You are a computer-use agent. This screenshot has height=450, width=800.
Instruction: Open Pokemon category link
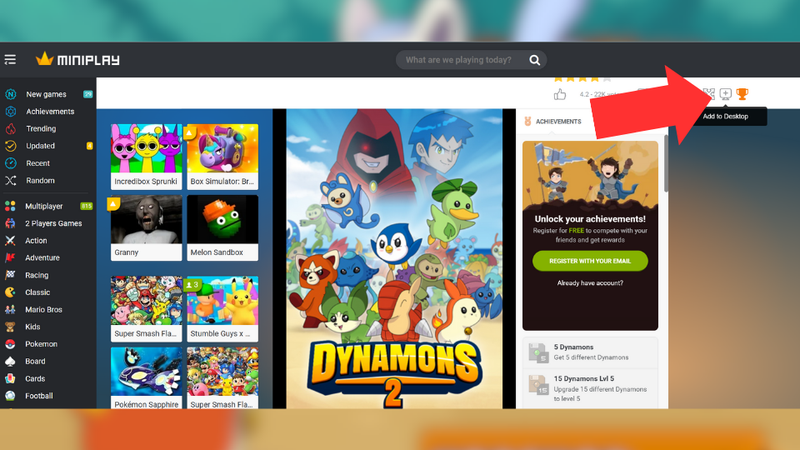coord(41,344)
